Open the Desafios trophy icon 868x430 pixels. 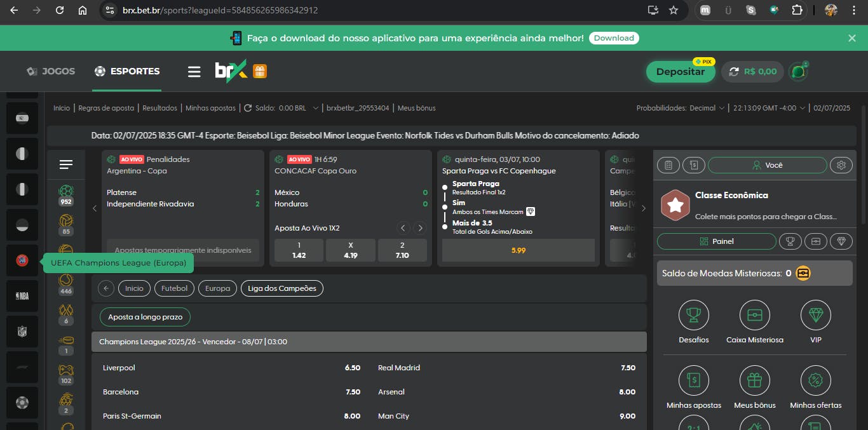coord(694,315)
